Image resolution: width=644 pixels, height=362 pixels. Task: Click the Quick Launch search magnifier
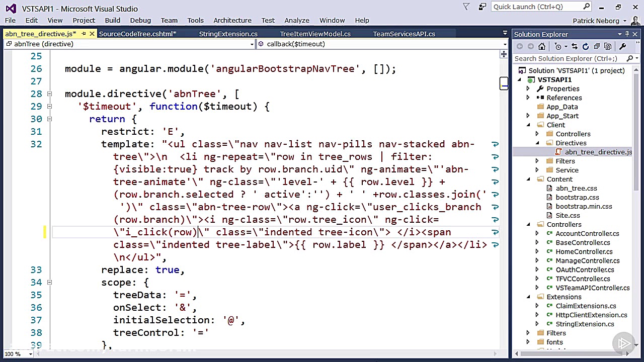(x=587, y=7)
